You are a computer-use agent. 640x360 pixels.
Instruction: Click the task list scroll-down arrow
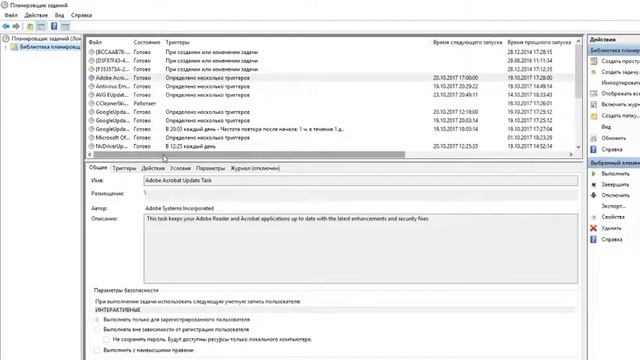[x=578, y=147]
